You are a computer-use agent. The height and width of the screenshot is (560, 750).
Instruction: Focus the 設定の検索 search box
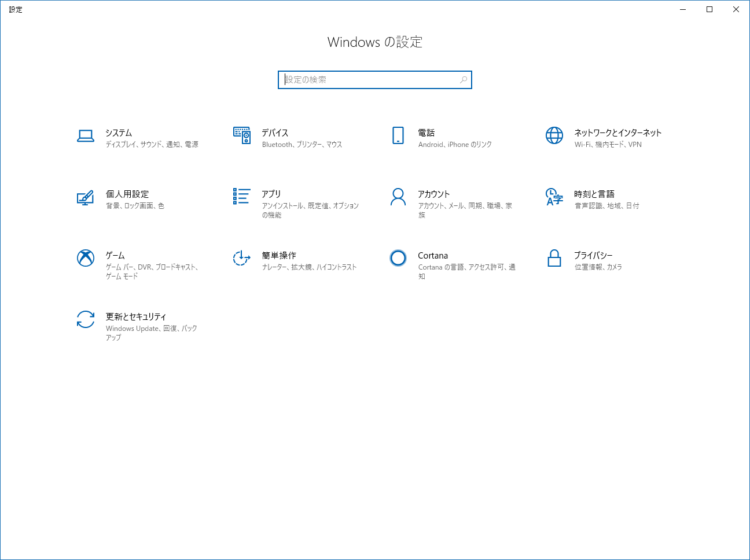click(x=375, y=80)
